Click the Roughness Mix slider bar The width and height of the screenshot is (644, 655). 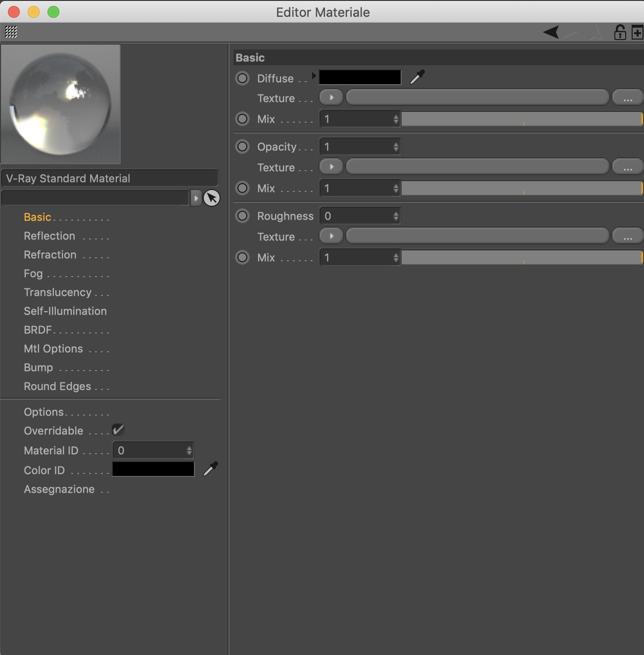(522, 257)
